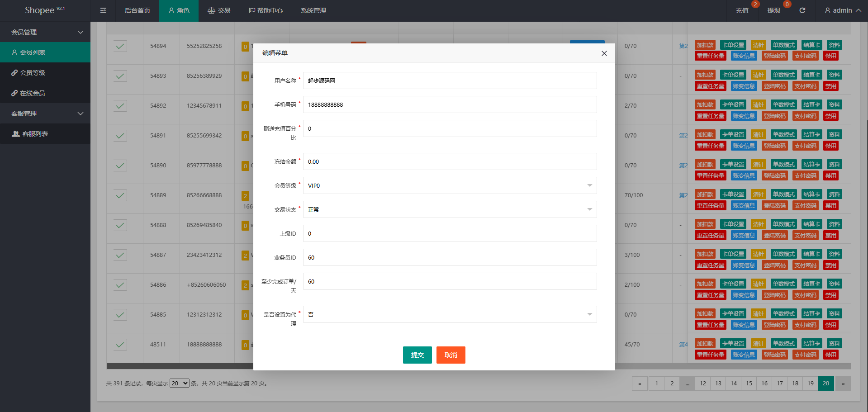Open the 会员等级 VIP0 dropdown
Viewport: 868px width, 412px height.
[x=450, y=185]
